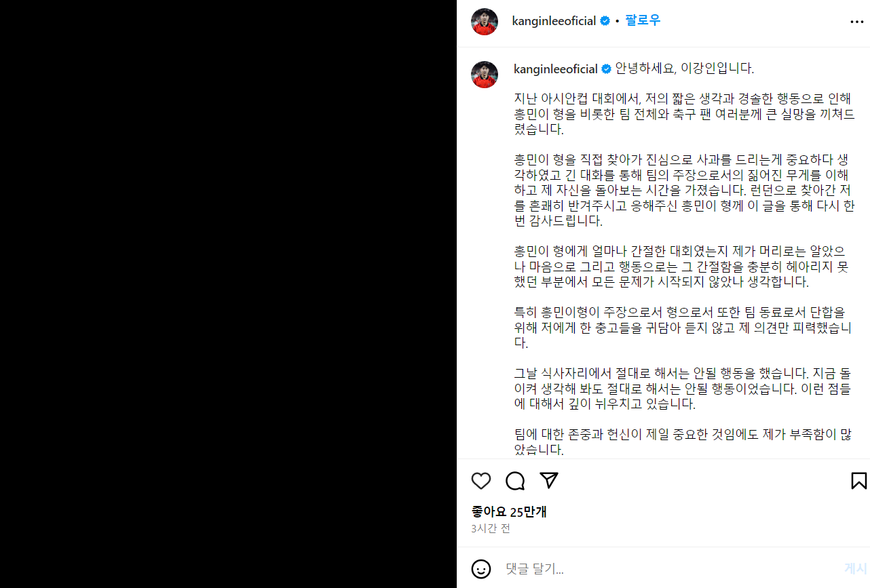This screenshot has width=870, height=588.
Task: Click the avatar beside the caption text
Action: [485, 74]
